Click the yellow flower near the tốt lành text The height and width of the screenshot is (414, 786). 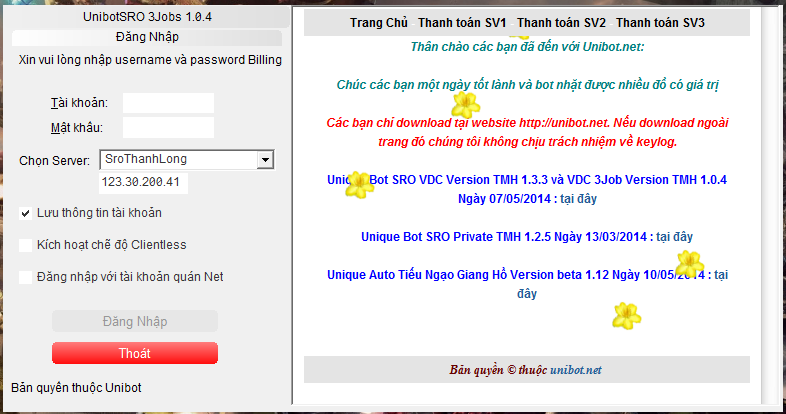466,105
